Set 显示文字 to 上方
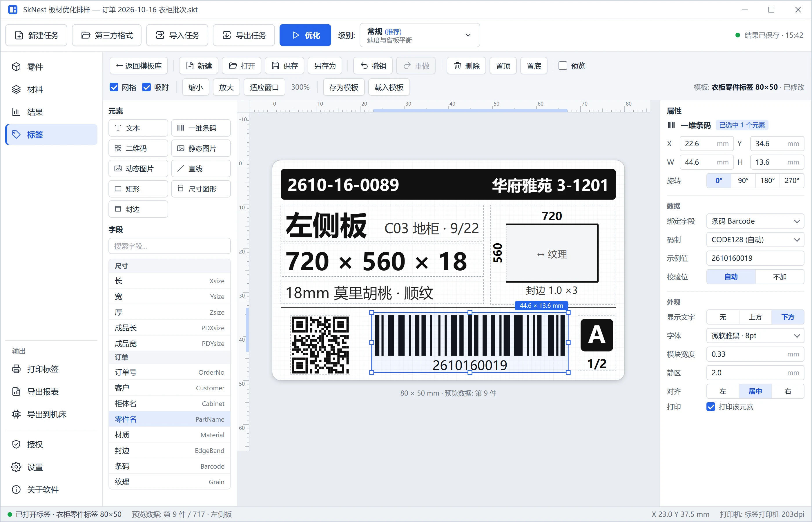Screen dimensions: 812x522 coord(755,317)
